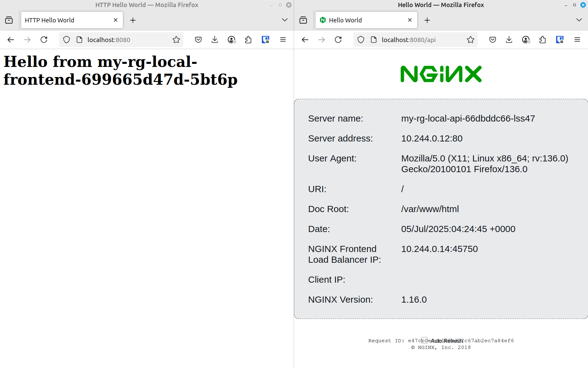
Task: Save to Pocket in left Firefox window
Action: point(198,40)
